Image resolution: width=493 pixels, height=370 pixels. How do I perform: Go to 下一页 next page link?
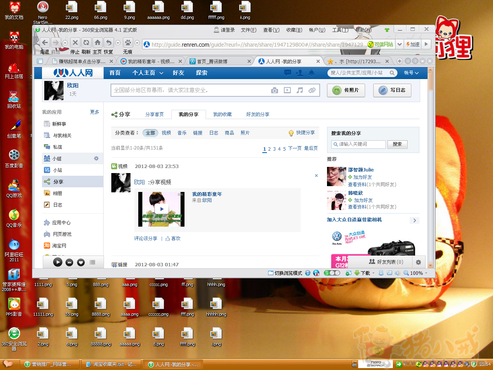click(295, 148)
